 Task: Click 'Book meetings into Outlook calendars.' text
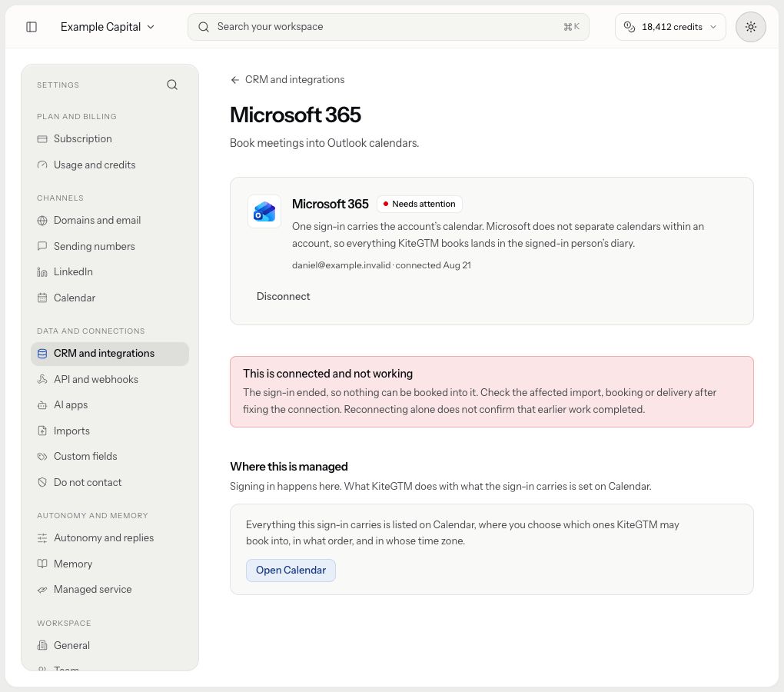tap(324, 144)
